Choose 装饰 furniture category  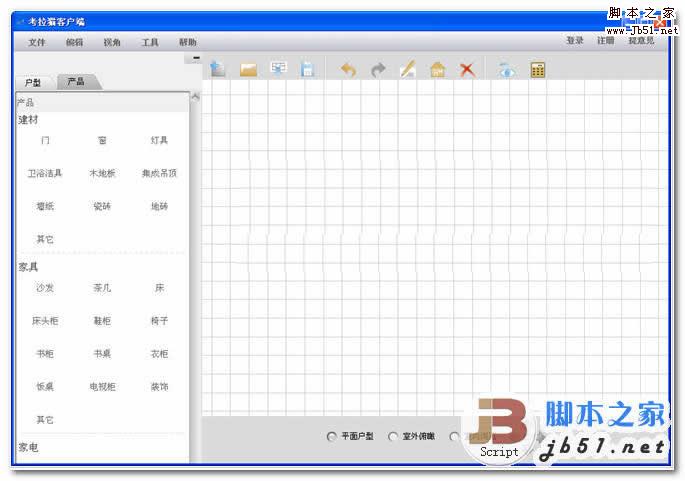(x=159, y=387)
